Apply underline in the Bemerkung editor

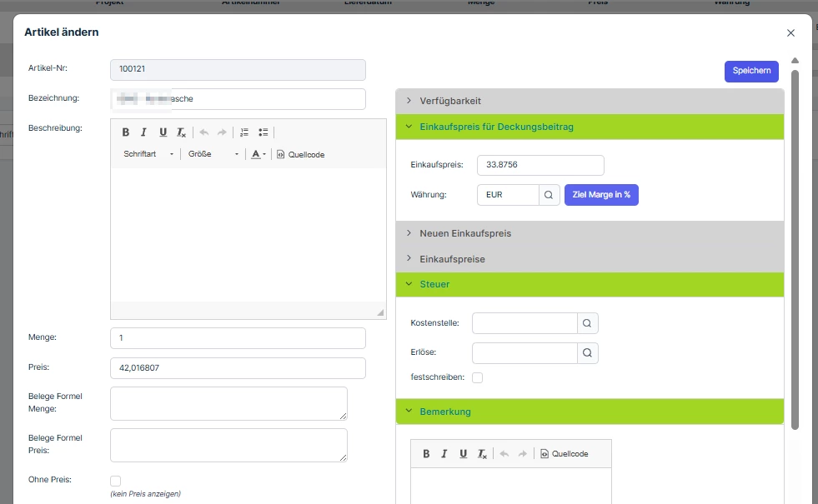tap(464, 454)
